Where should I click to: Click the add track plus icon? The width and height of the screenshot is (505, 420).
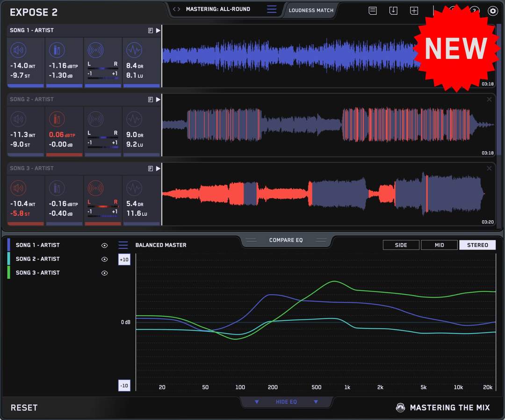(x=414, y=11)
